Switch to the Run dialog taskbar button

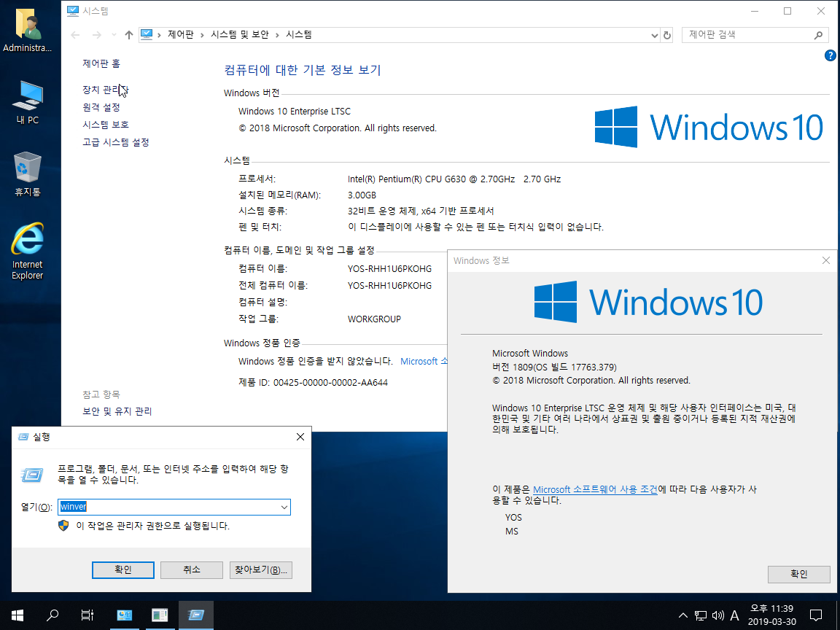click(x=195, y=615)
